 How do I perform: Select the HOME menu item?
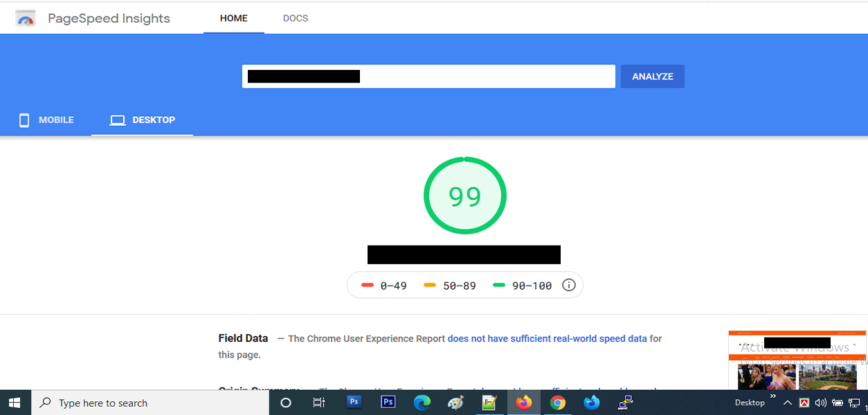(233, 18)
